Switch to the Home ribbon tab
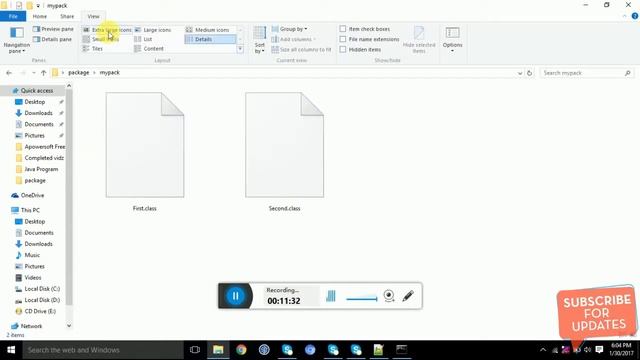Image resolution: width=640 pixels, height=360 pixels. tap(40, 16)
